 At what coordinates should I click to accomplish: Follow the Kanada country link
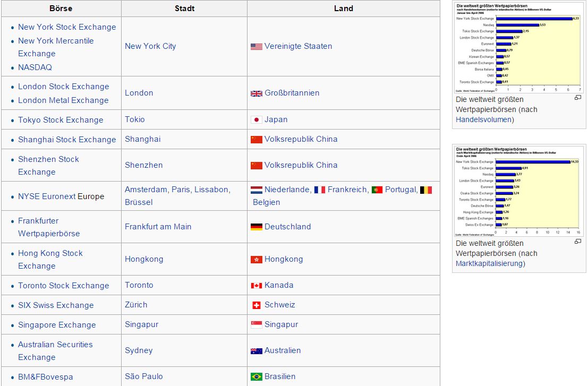(x=279, y=285)
